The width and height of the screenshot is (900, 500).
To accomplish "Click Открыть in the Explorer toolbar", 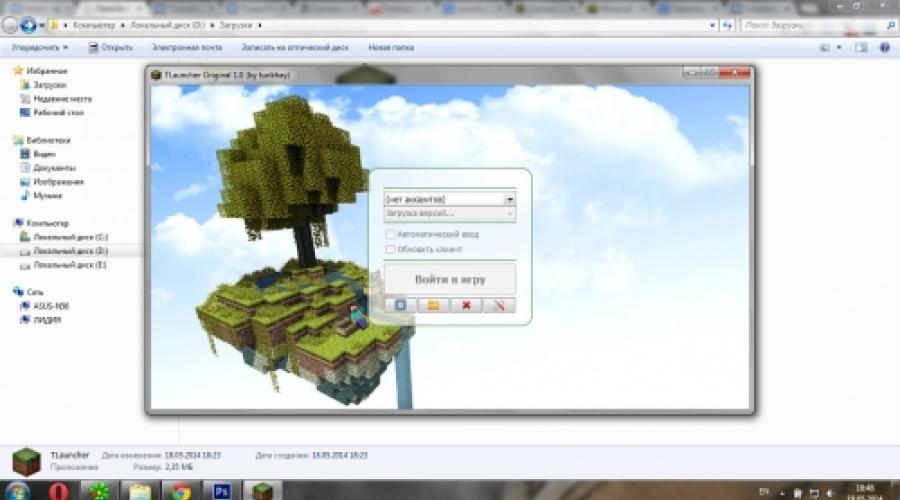I will tap(110, 48).
